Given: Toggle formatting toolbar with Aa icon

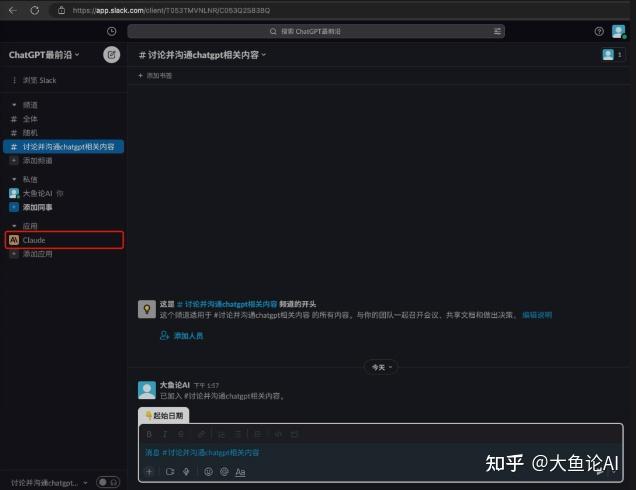Looking at the screenshot, I should tap(240, 472).
